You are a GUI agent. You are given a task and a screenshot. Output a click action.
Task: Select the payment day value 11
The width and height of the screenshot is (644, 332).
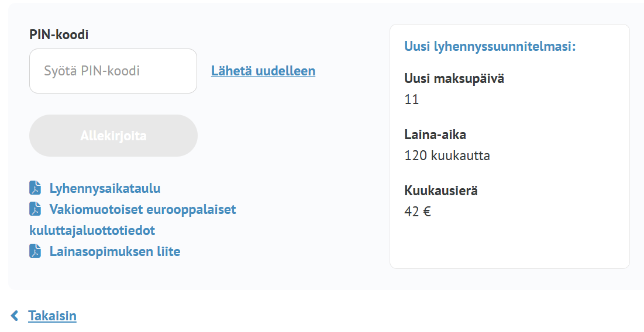pos(411,99)
